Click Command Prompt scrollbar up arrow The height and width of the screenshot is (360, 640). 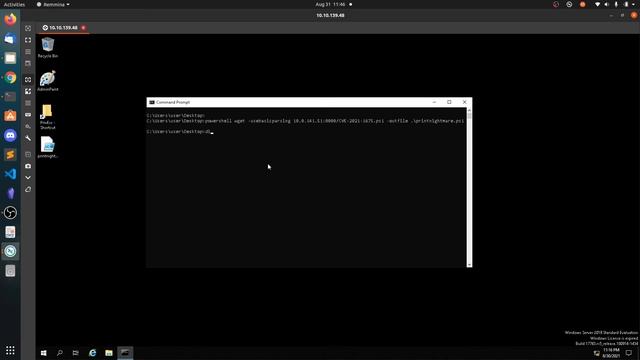point(469,110)
